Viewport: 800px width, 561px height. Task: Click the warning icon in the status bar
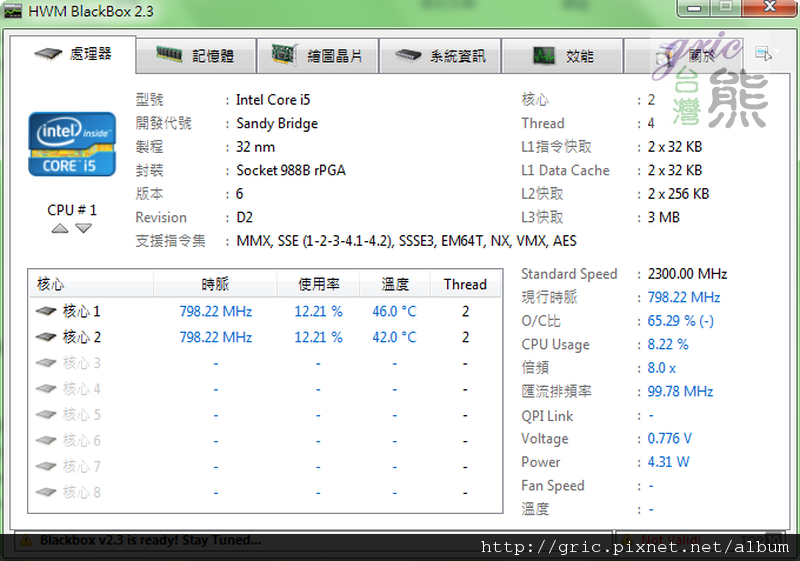pos(26,541)
